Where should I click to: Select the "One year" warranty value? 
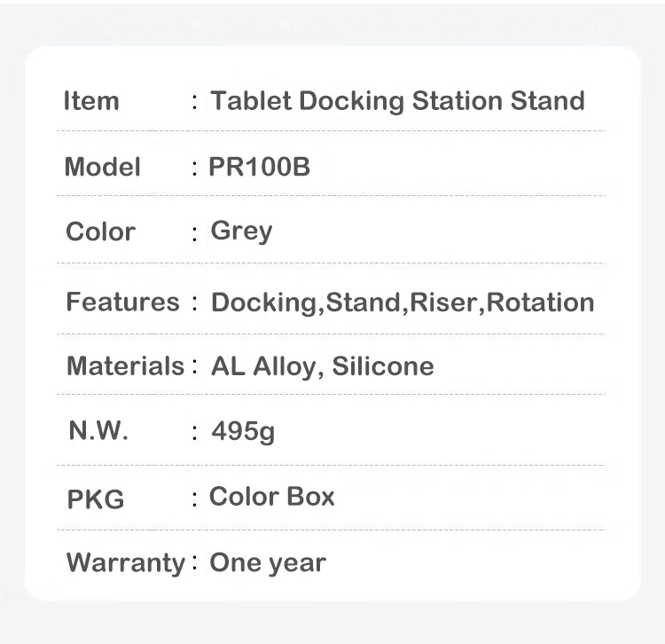click(268, 562)
